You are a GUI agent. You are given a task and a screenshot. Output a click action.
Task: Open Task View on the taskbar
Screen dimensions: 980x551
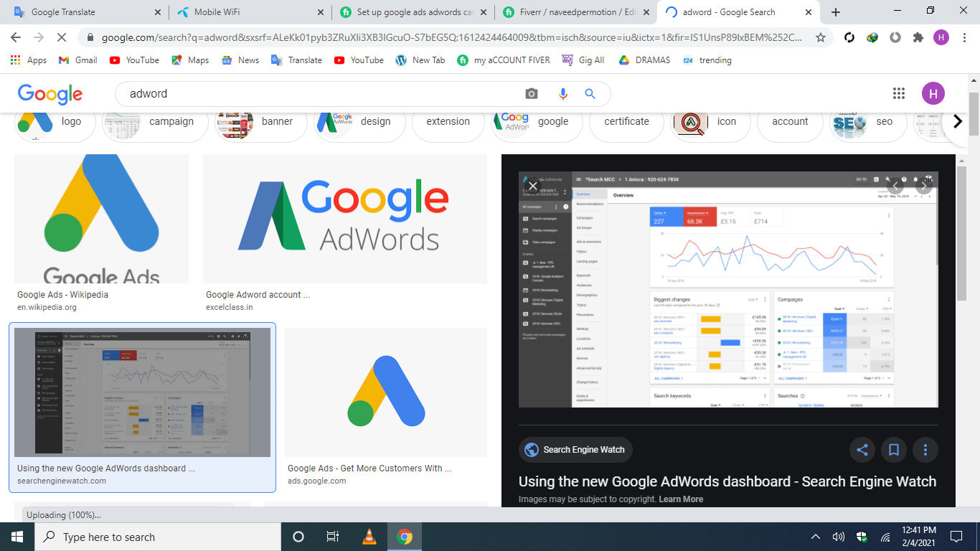[333, 537]
